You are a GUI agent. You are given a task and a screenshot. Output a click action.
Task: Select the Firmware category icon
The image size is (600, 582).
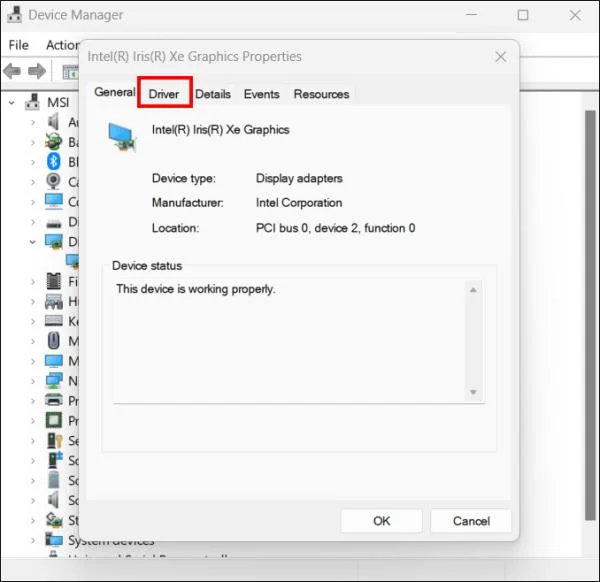pyautogui.click(x=54, y=281)
